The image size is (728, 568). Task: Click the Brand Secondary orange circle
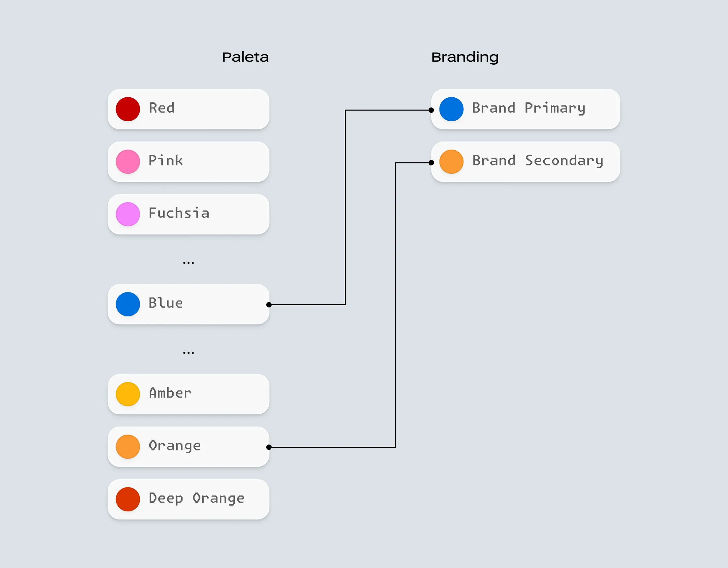pos(451,162)
